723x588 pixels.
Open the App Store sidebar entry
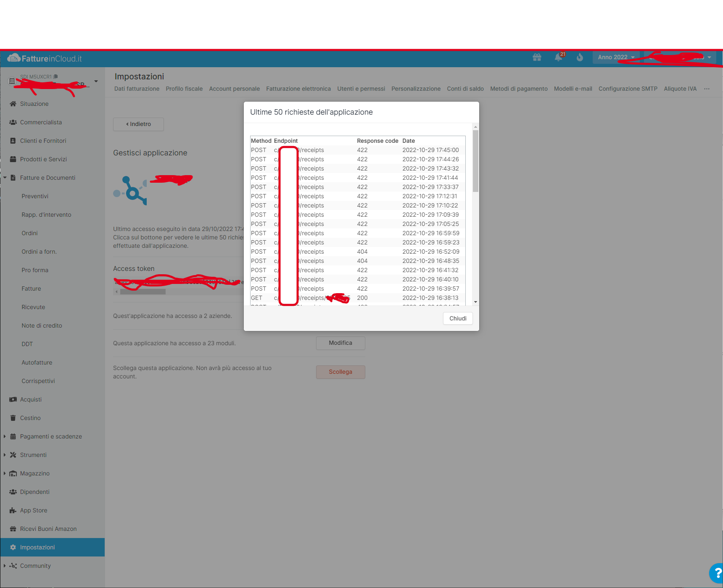click(x=33, y=510)
